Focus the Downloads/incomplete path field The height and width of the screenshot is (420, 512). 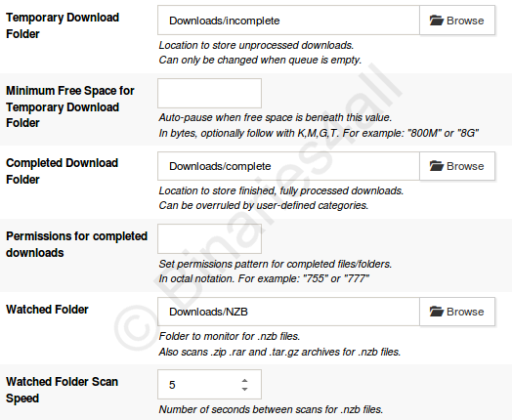coord(288,21)
